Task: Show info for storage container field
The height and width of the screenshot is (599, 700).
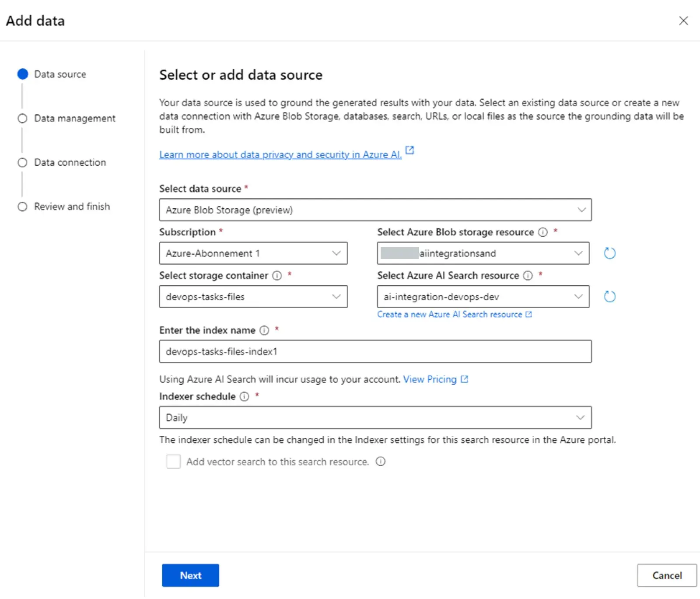Action: click(x=277, y=276)
